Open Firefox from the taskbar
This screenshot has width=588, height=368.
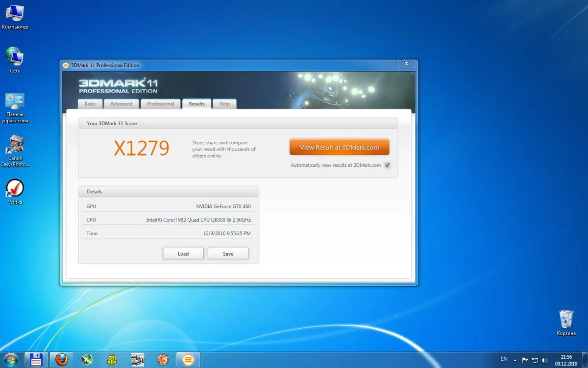coord(62,360)
